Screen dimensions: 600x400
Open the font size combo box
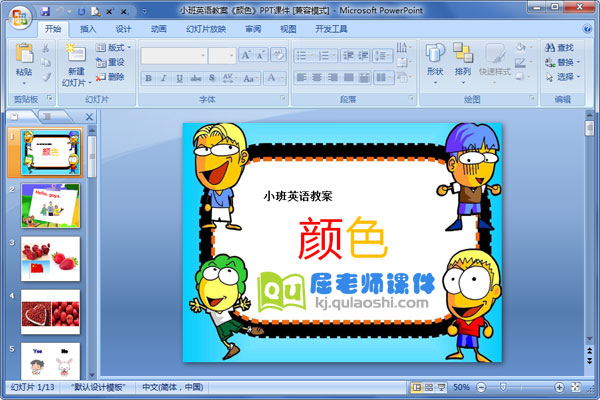[x=222, y=56]
